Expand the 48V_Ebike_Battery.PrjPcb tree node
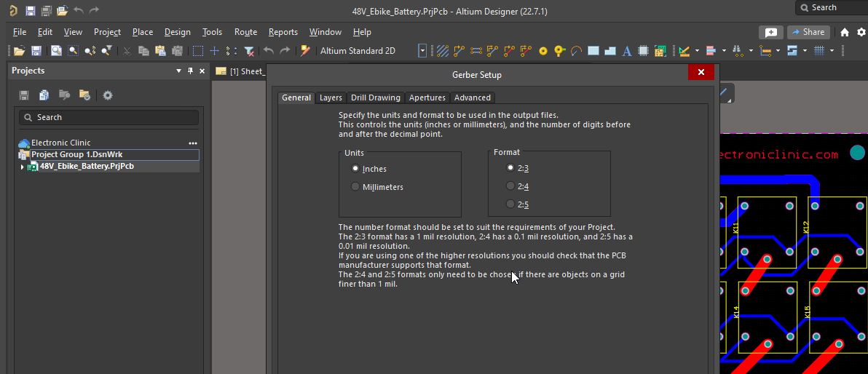The width and height of the screenshot is (868, 374). pyautogui.click(x=22, y=167)
